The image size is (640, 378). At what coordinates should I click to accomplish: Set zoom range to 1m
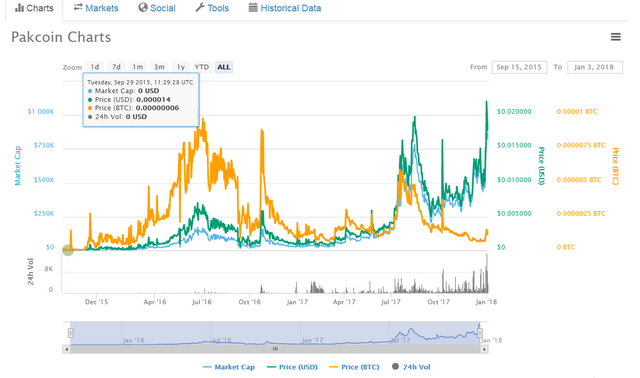click(x=138, y=67)
